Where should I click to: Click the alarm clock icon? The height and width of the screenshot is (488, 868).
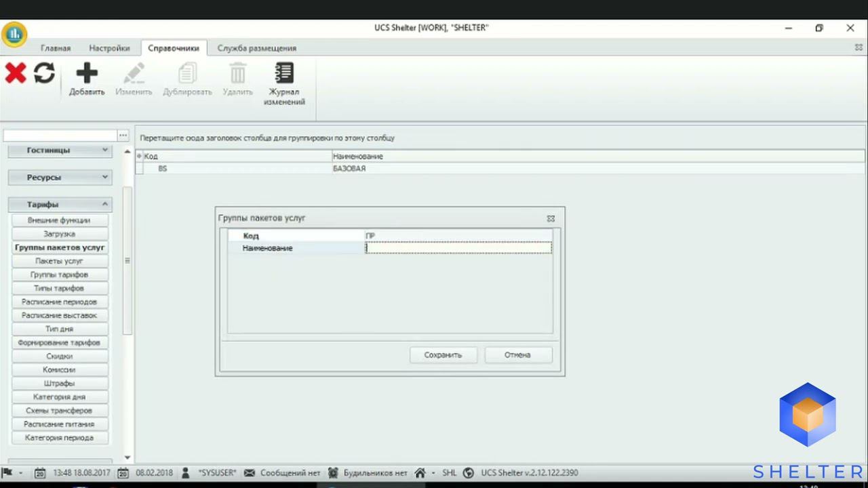(x=333, y=472)
